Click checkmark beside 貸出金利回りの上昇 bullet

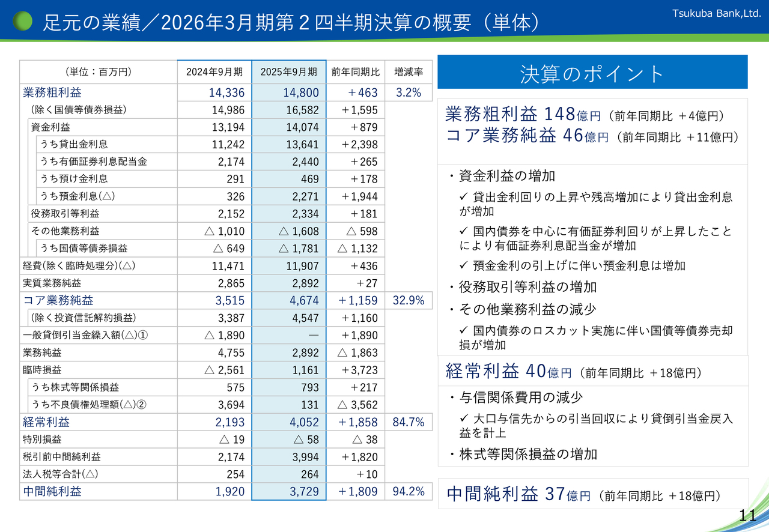pos(463,197)
